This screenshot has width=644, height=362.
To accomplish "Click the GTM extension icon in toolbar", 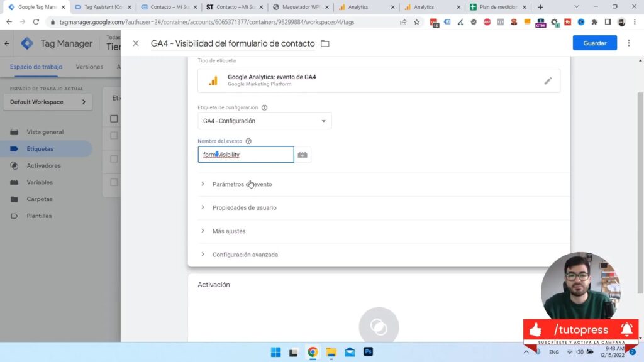I will (540, 23).
